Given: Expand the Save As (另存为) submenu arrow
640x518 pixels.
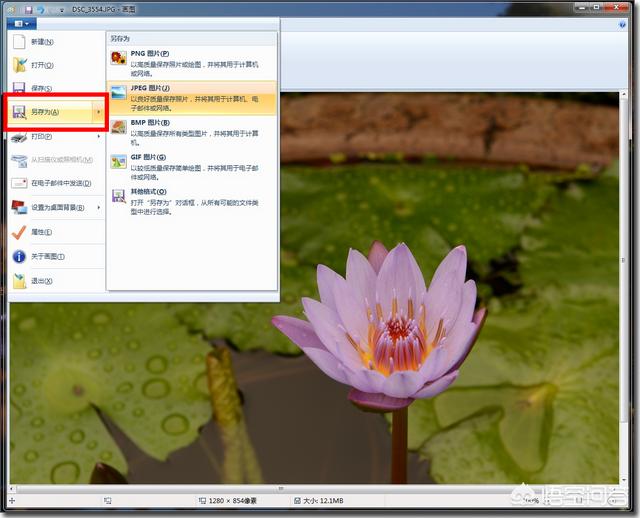Looking at the screenshot, I should pyautogui.click(x=98, y=112).
